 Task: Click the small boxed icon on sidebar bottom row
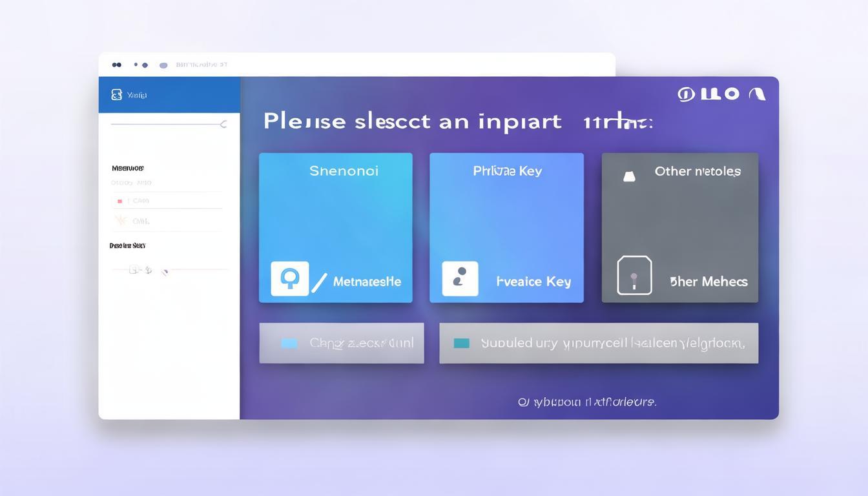134,269
